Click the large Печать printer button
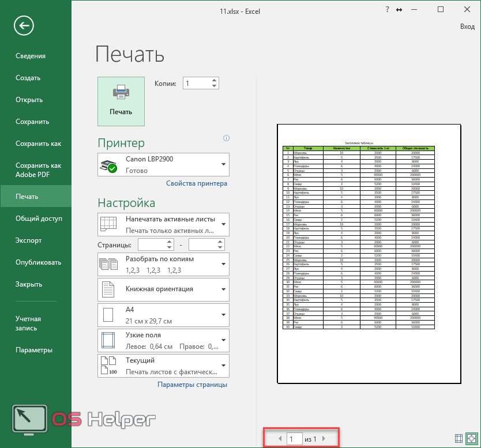This screenshot has height=448, width=481. (121, 101)
